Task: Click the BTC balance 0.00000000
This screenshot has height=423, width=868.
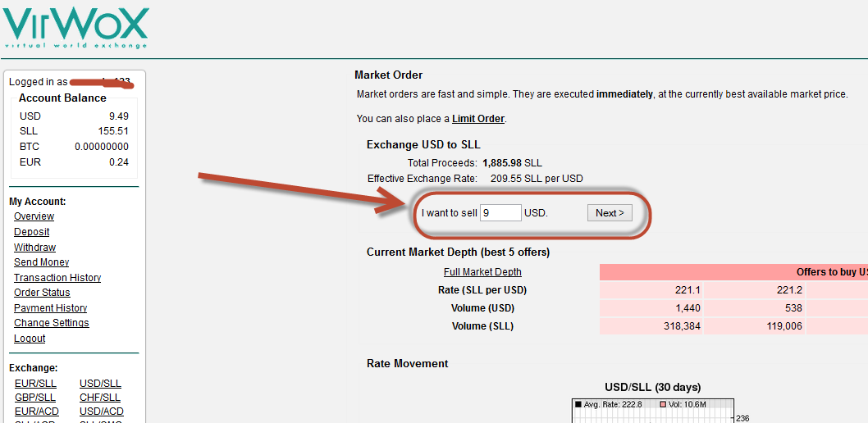Action: coord(102,147)
